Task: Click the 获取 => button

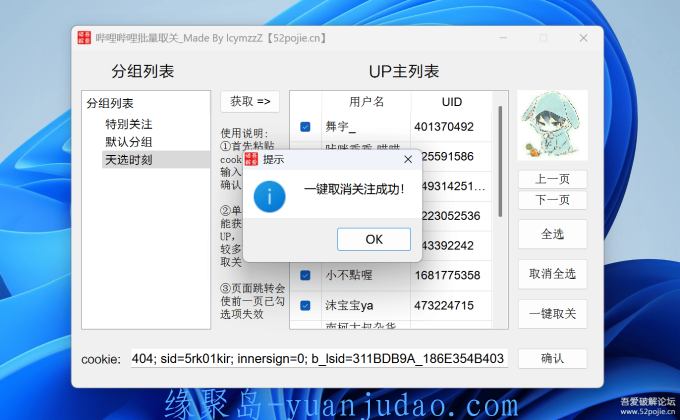Action: tap(250, 102)
